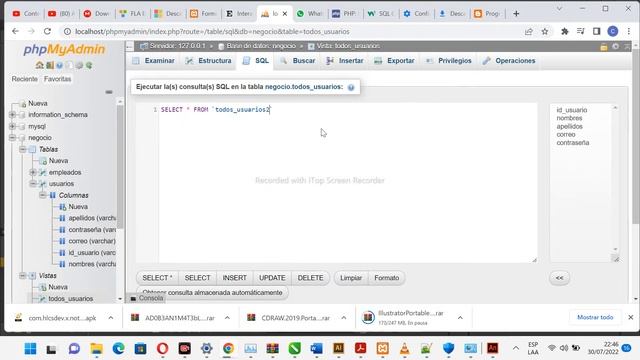This screenshot has width=640, height=360.
Task: Expand empleados table node
Action: click(33, 172)
